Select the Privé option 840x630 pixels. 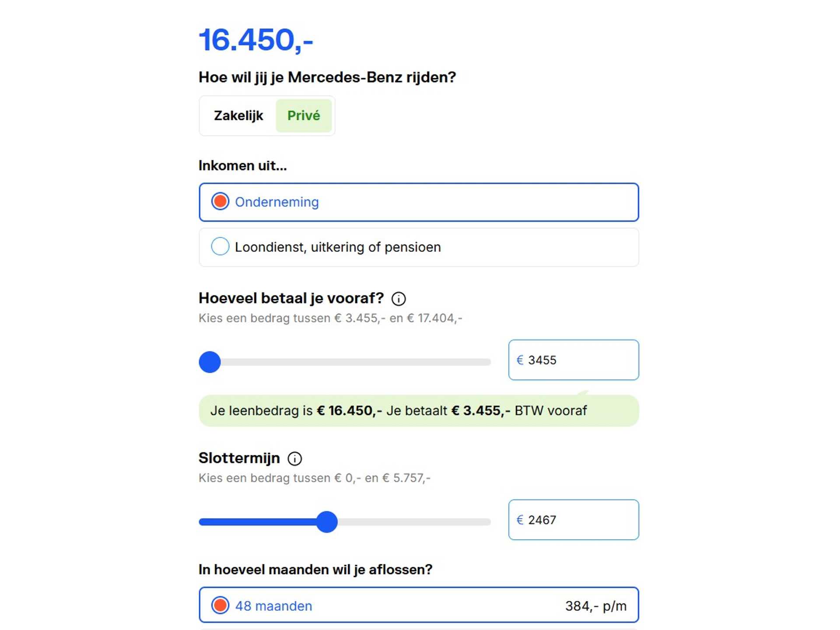click(304, 115)
